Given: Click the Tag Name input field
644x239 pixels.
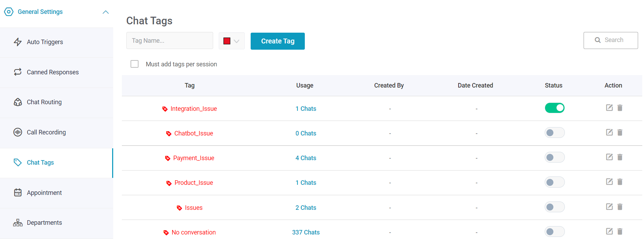Looking at the screenshot, I should [x=170, y=41].
